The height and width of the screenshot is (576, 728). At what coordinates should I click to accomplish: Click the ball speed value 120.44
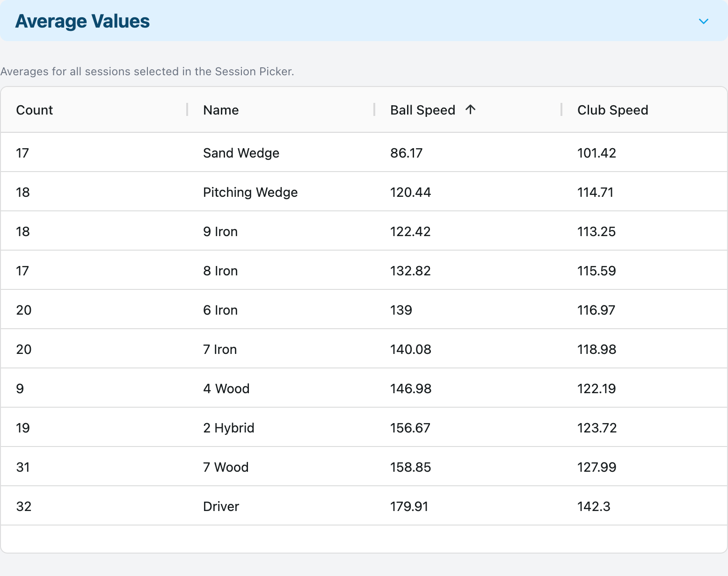click(x=411, y=192)
